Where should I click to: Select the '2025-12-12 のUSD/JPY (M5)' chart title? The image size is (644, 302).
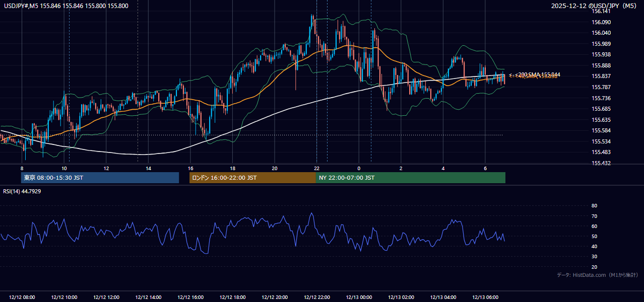pos(595,6)
